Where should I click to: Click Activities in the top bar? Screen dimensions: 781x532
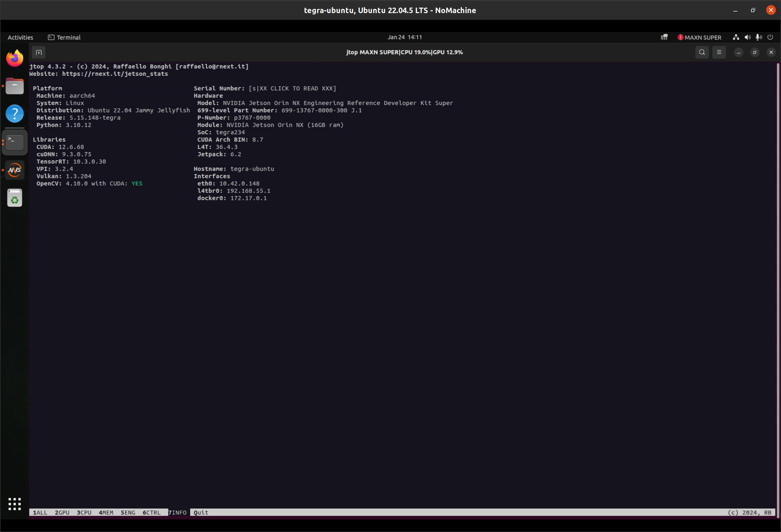[x=20, y=37]
